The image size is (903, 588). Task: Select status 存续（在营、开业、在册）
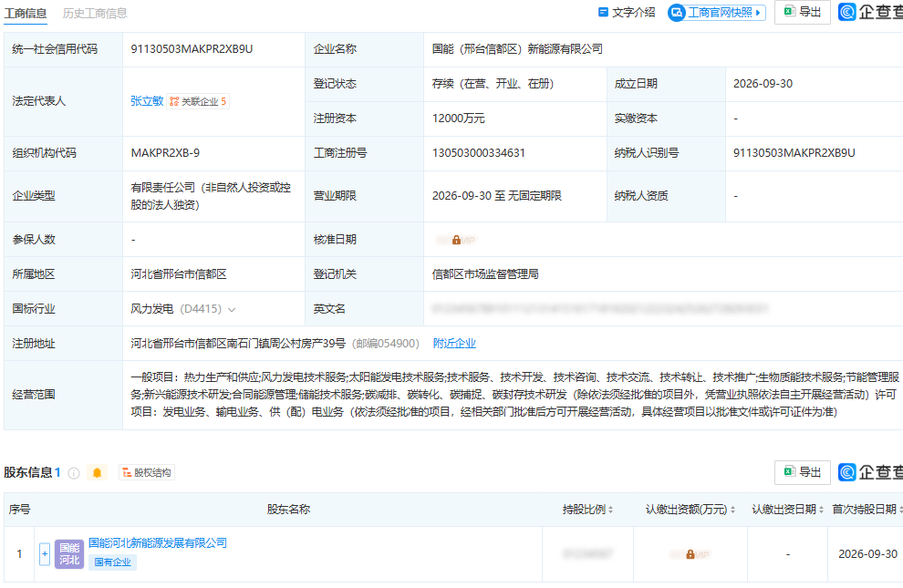point(493,84)
